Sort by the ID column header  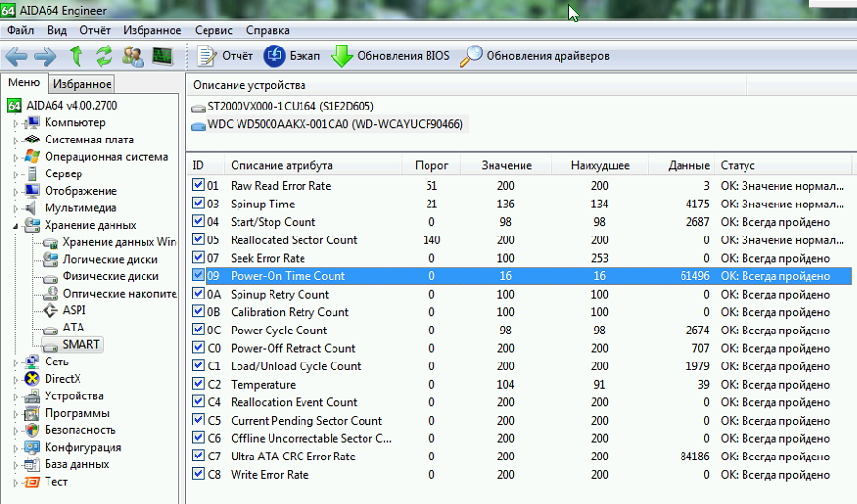(x=205, y=165)
